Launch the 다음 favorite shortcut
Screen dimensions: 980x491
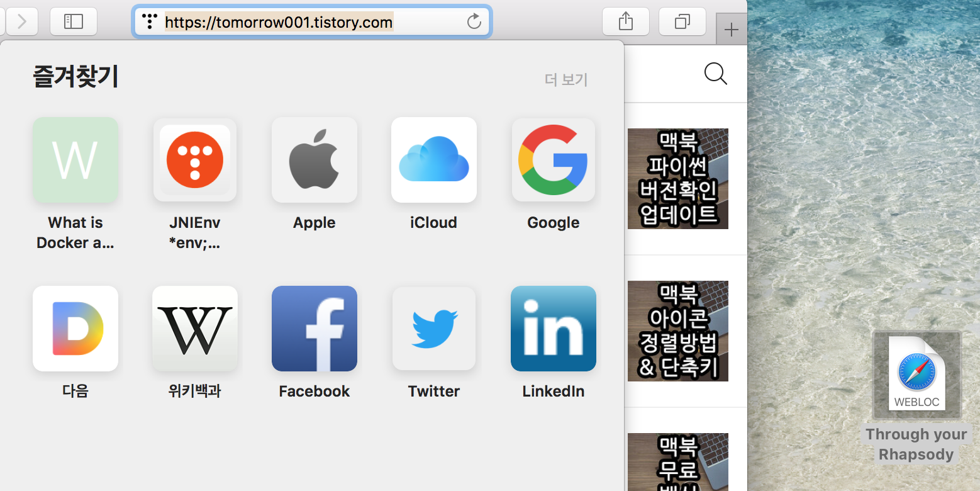click(x=75, y=328)
